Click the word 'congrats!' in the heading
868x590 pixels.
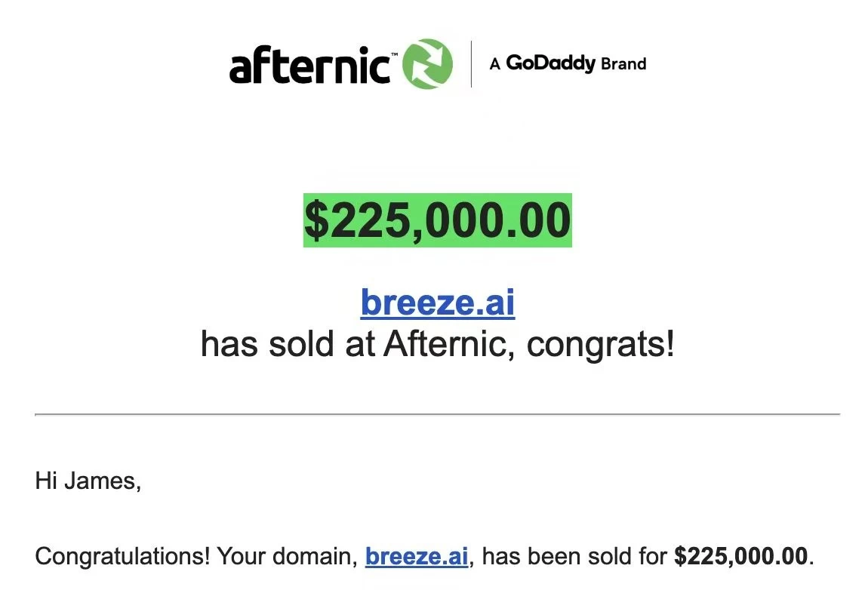(600, 345)
